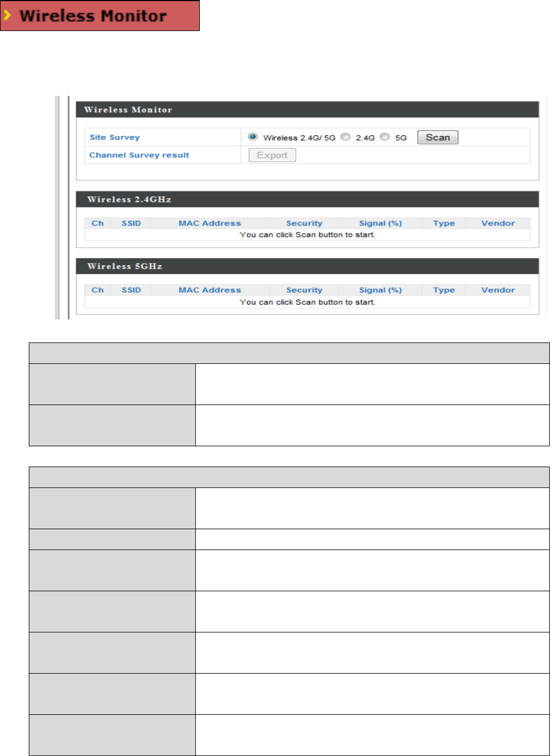
Task: Click Ch column header in Wireless 5GHz table
Action: [x=98, y=290]
